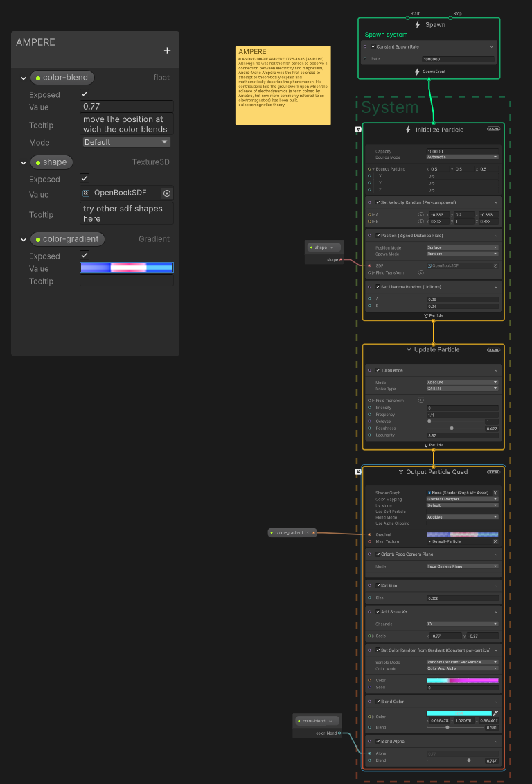Click the Size input port in Set Size
Viewport: 532px width, 784px height.
click(369, 598)
